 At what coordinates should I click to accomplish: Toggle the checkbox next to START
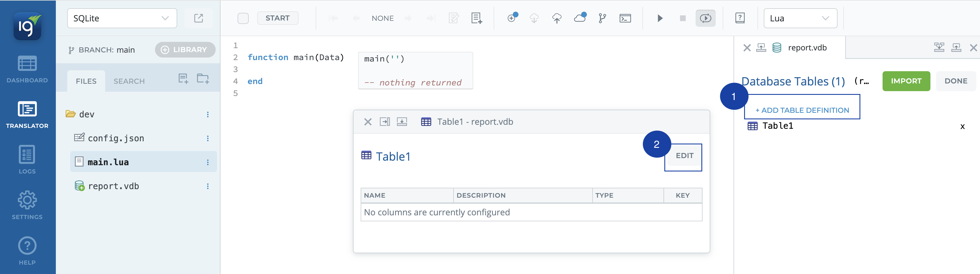coord(243,18)
